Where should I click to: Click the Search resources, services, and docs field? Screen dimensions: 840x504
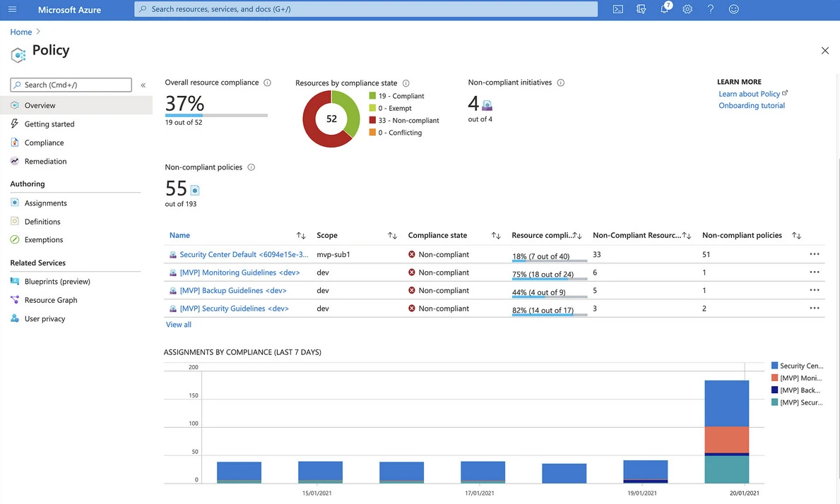pos(366,9)
